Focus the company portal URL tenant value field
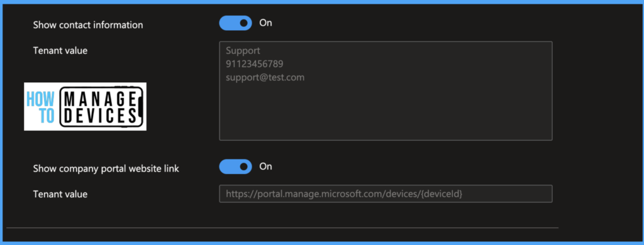Viewport: 644px width, 245px height. tap(386, 193)
